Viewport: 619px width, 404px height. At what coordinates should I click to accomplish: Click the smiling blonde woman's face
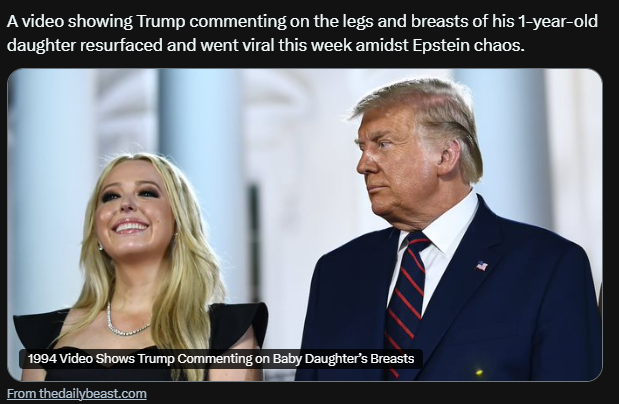click(130, 207)
